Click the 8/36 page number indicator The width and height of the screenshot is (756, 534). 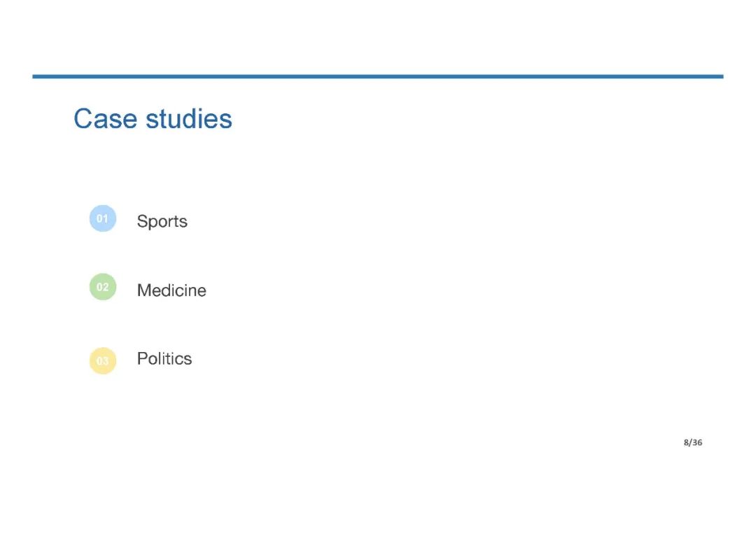[x=692, y=442]
